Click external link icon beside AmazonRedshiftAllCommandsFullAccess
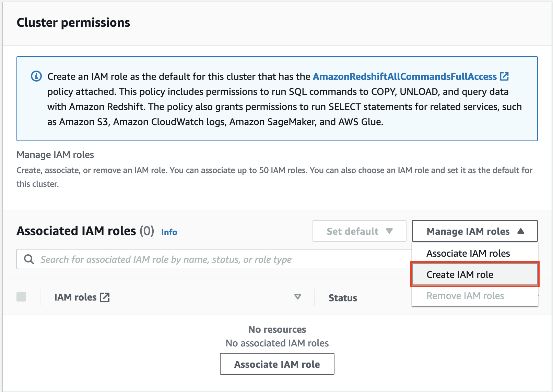553x392 pixels. (504, 76)
